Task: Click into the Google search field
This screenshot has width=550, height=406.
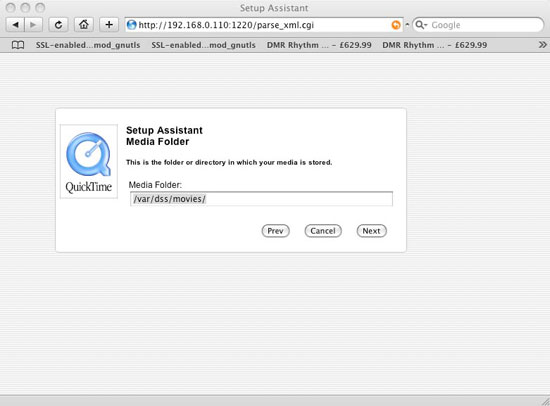Action: (x=484, y=25)
